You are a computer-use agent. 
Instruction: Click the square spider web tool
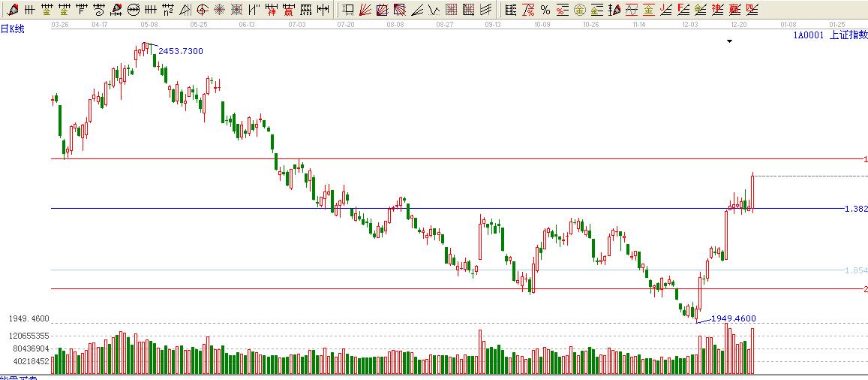237,10
